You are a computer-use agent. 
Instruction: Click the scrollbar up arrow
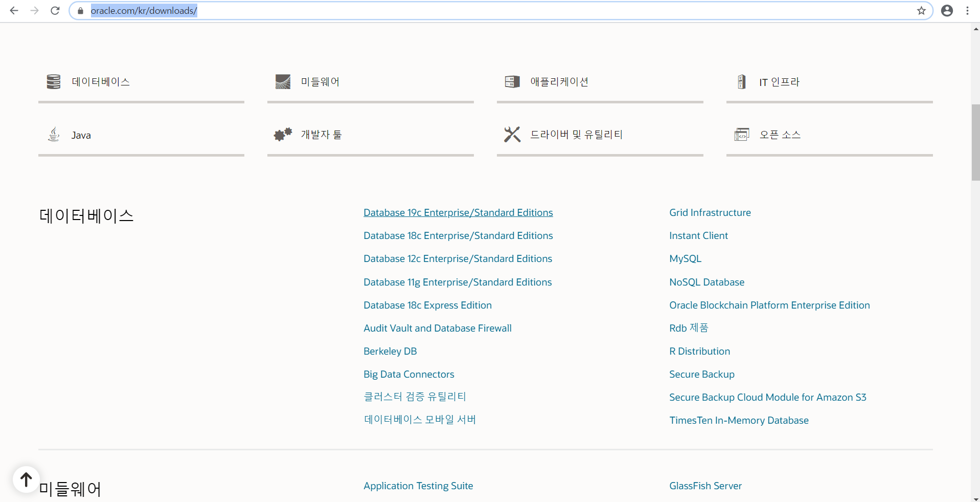(975, 29)
